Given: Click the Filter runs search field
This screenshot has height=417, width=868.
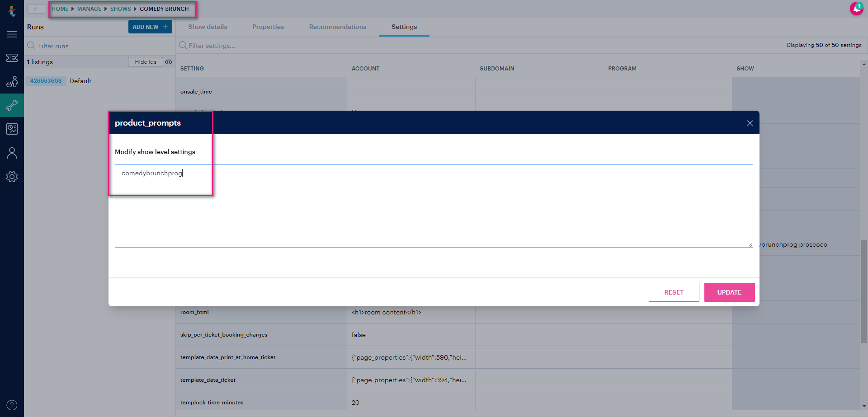Looking at the screenshot, I should click(x=99, y=46).
